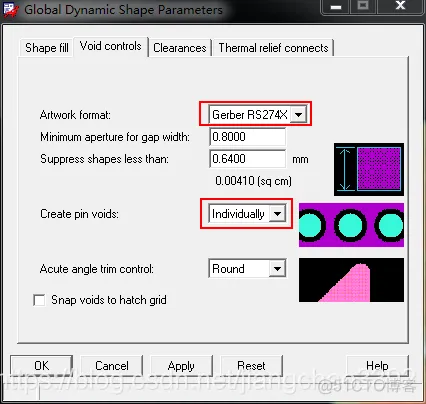Close the Global Dynamic Shape Parameters dialog
This screenshot has height=404, width=426.
click(x=400, y=7)
